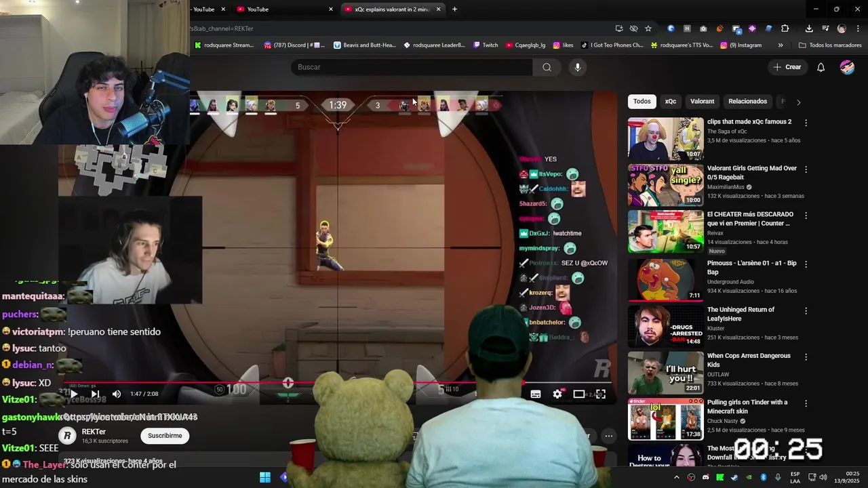Screen dimensions: 868x488
Task: Activate voice search microphone
Action: tap(578, 67)
